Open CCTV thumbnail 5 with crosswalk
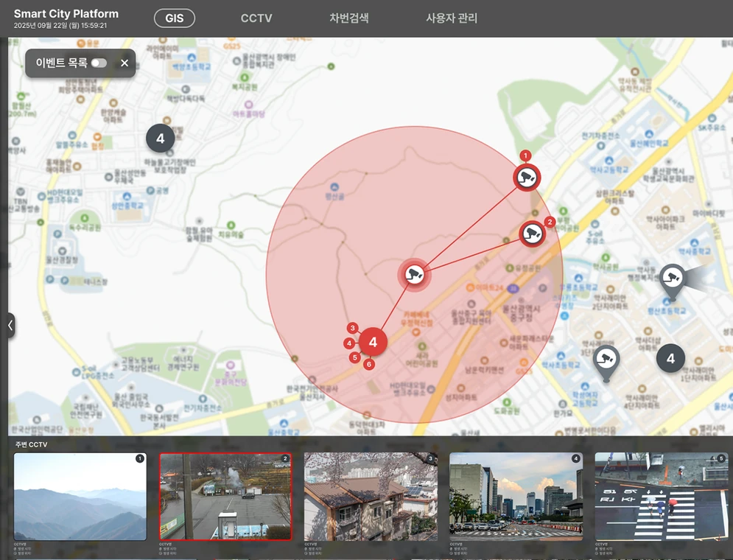This screenshot has width=733, height=560. [662, 497]
